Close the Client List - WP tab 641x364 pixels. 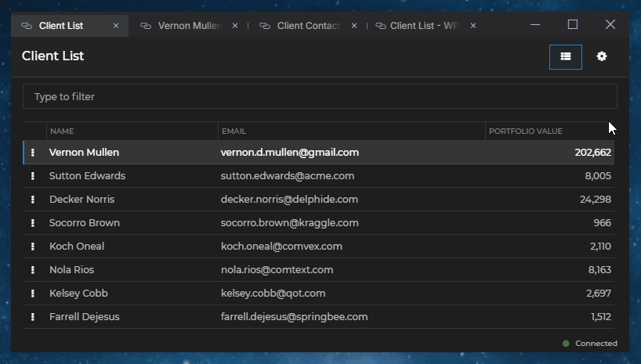[473, 26]
